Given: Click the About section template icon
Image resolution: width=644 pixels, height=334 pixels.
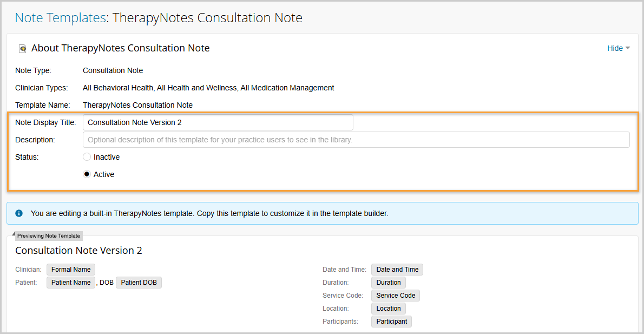Looking at the screenshot, I should tap(23, 49).
